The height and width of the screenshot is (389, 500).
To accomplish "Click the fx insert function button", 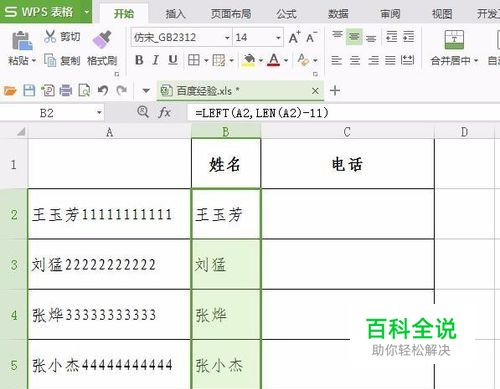I will click(x=164, y=112).
